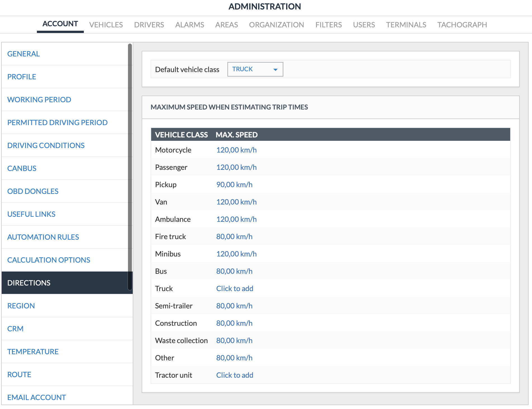532x409 pixels.
Task: Click the sidebar vertical scrollbar
Action: (x=130, y=168)
